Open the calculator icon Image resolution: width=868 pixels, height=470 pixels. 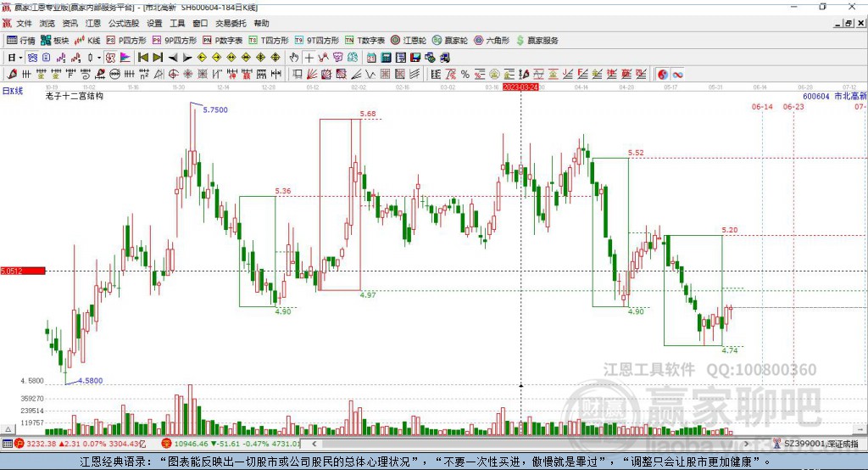tap(387, 58)
